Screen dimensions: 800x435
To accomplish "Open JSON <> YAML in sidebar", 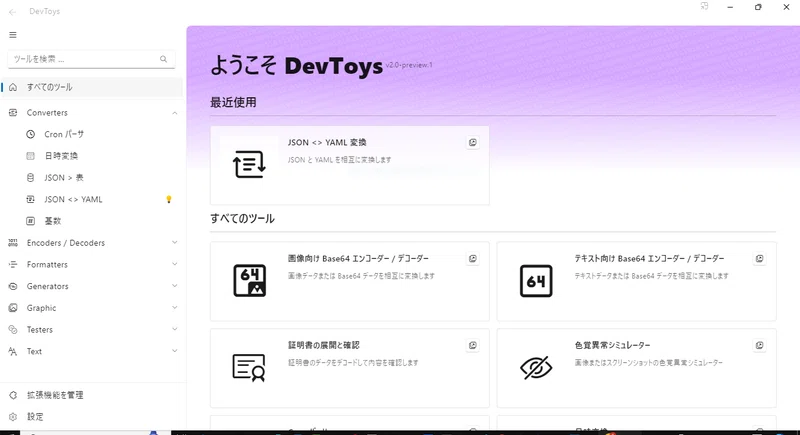I will point(92,199).
